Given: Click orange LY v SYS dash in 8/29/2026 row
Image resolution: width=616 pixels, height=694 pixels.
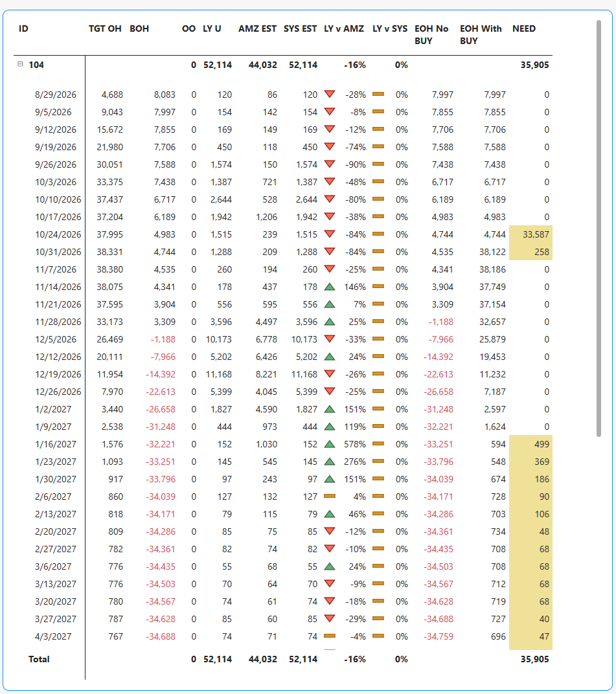Looking at the screenshot, I should [x=378, y=94].
